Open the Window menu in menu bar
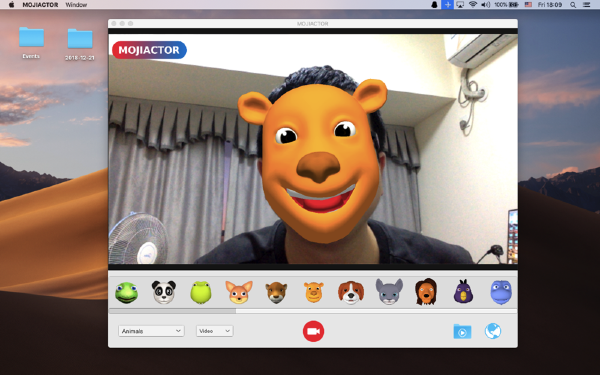600x375 pixels. point(76,5)
